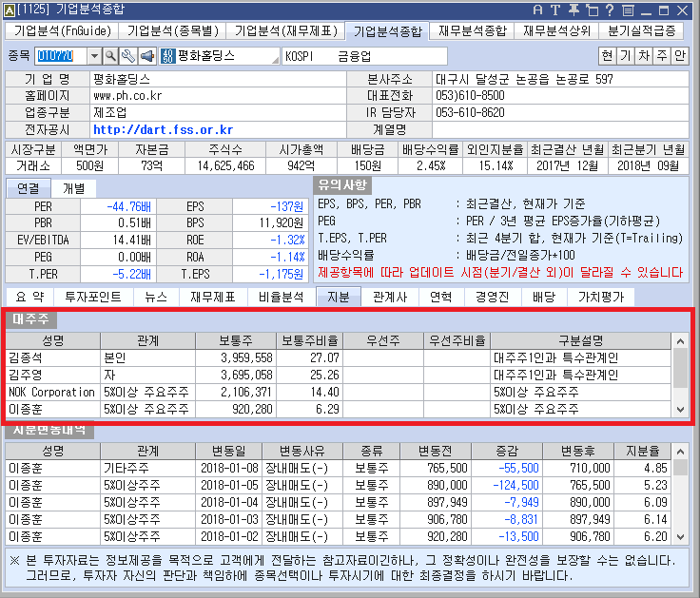Click the 현 button
The image size is (700, 598).
pos(607,56)
